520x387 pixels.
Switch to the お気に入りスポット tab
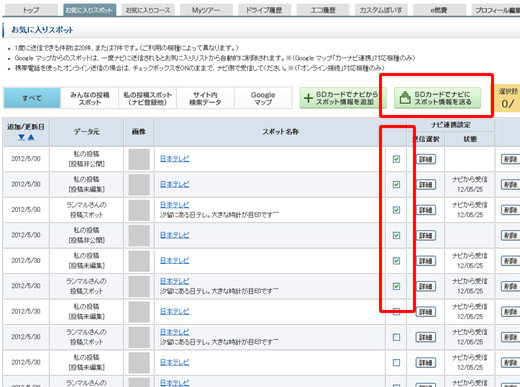pos(89,10)
